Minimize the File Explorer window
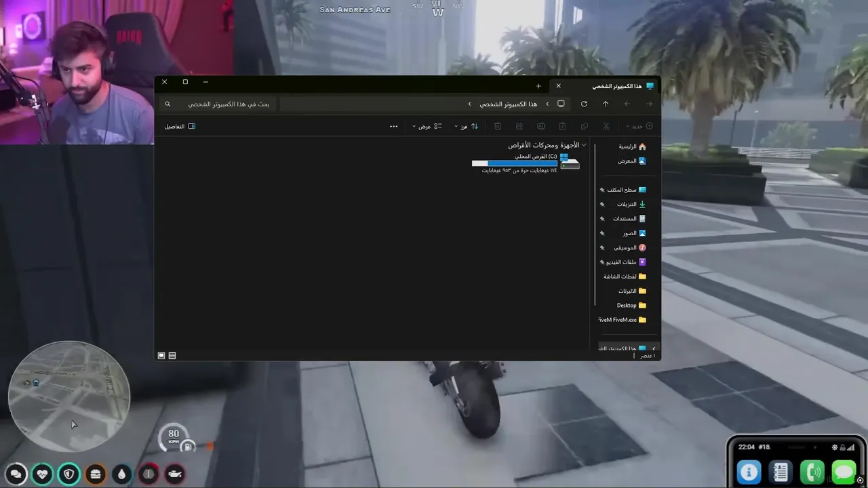This screenshot has height=488, width=868. click(x=205, y=82)
